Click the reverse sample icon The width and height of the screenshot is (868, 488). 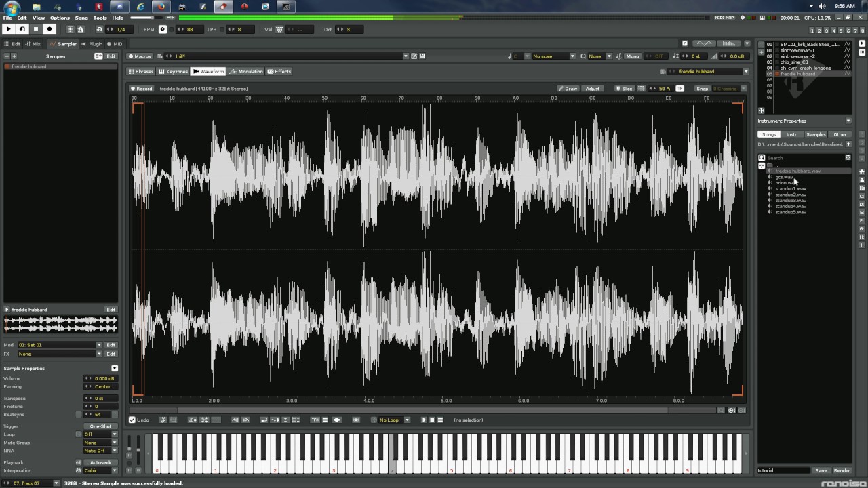(x=264, y=420)
